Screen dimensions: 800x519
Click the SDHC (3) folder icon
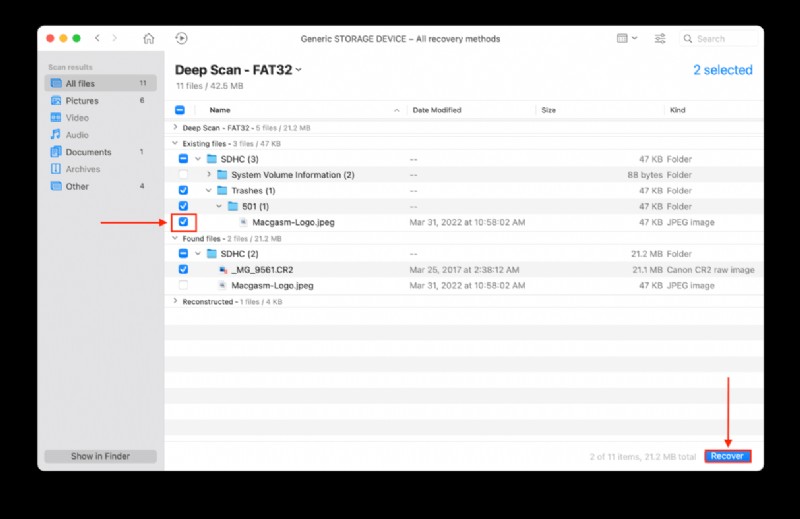pos(212,159)
